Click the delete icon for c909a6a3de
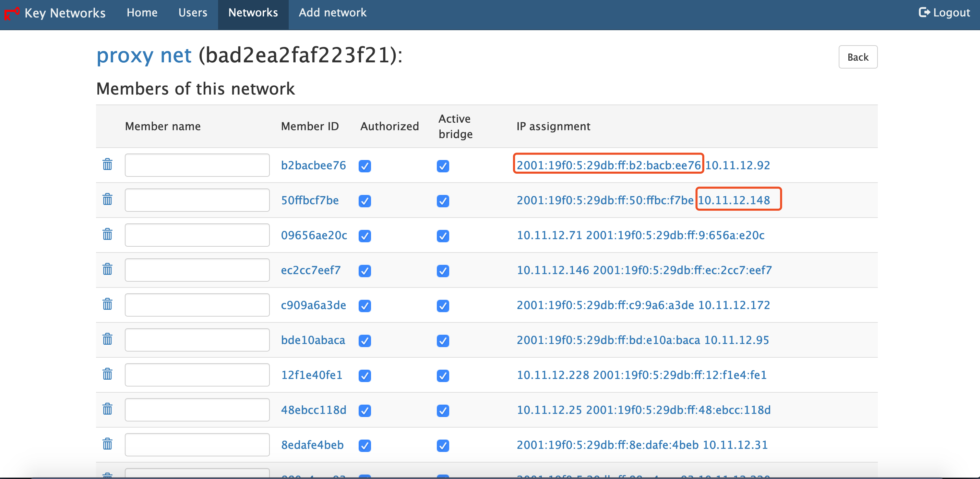This screenshot has width=980, height=479. (x=107, y=305)
